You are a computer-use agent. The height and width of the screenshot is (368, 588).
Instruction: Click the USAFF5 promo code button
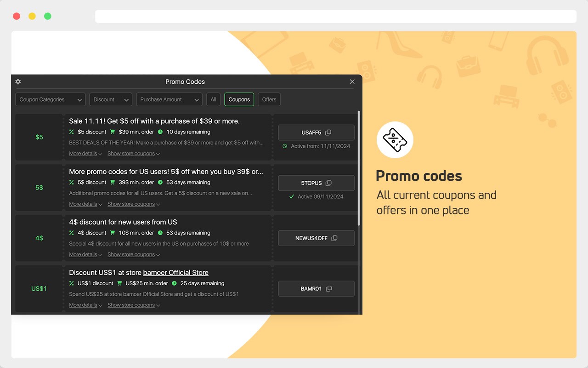coord(316,132)
